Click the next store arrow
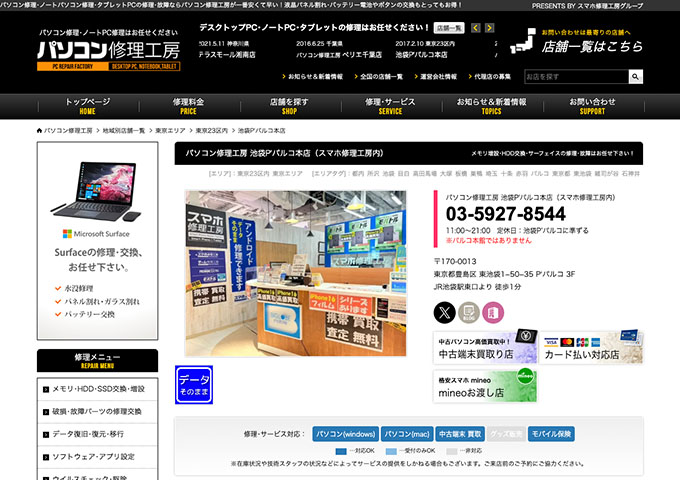This screenshot has width=680, height=480. coord(489,28)
